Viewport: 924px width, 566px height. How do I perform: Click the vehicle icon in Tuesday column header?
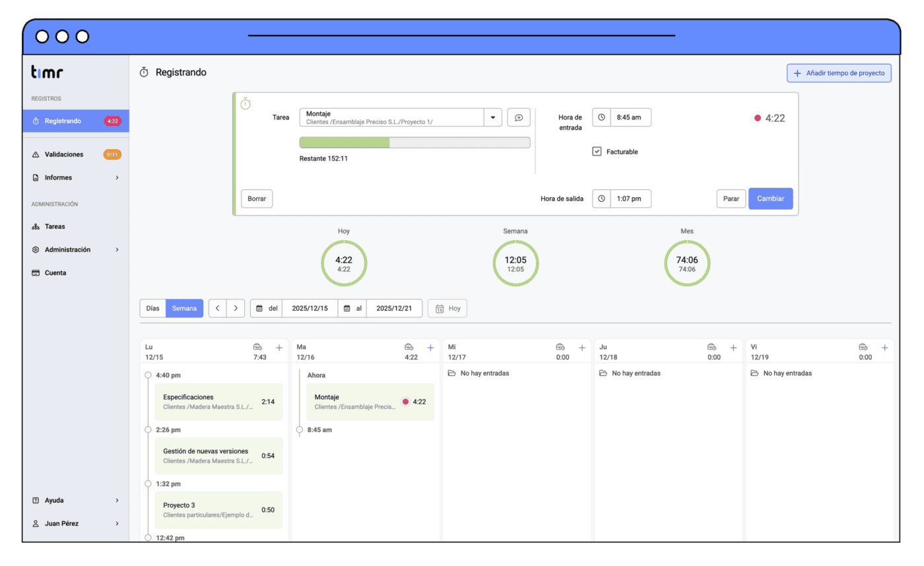(409, 348)
